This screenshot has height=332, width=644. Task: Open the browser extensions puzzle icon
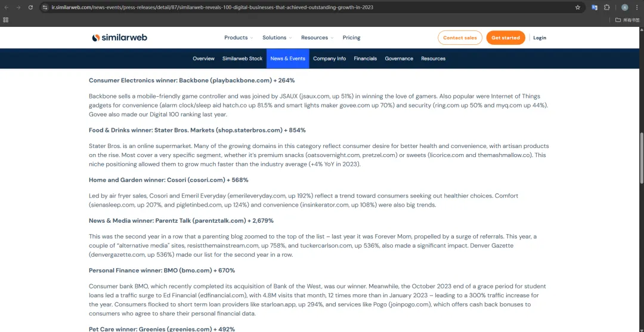coord(607,7)
